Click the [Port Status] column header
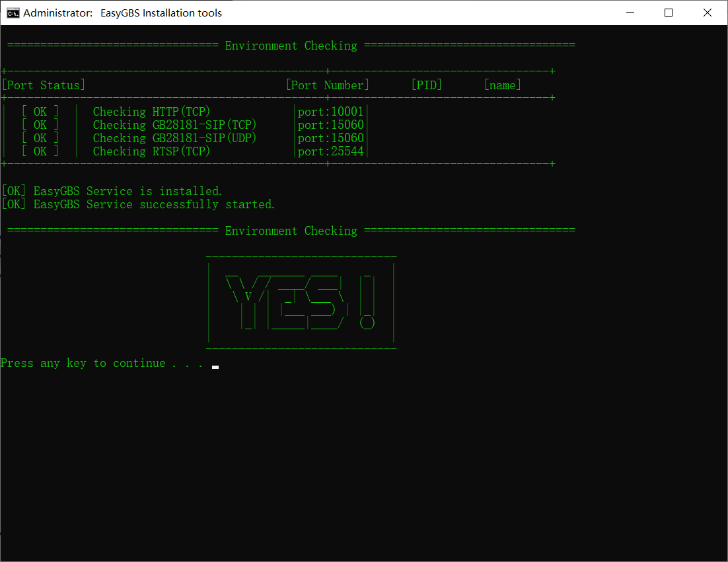 click(x=44, y=85)
